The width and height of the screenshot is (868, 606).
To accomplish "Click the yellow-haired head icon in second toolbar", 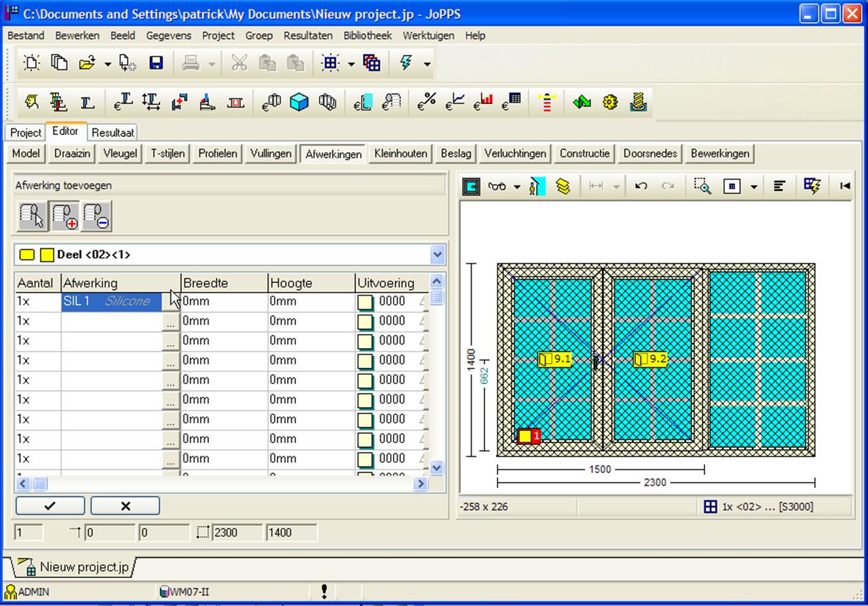I will click(31, 102).
